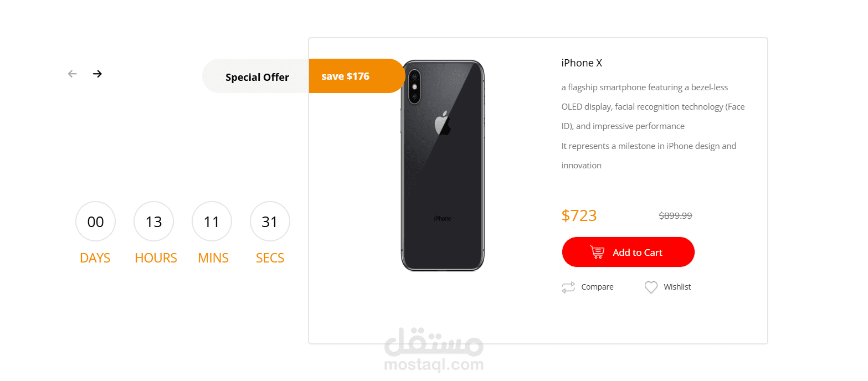Select the iPhone X product title
The height and width of the screenshot is (381, 868).
pos(582,63)
